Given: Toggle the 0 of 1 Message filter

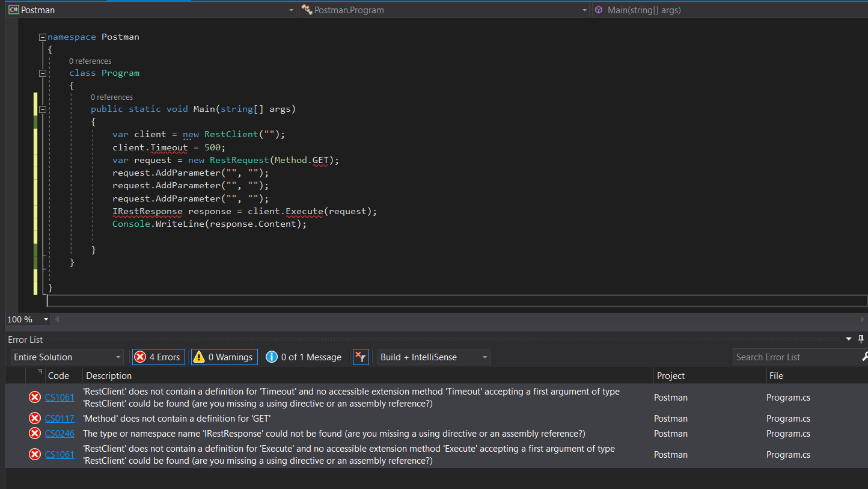Looking at the screenshot, I should [x=304, y=357].
